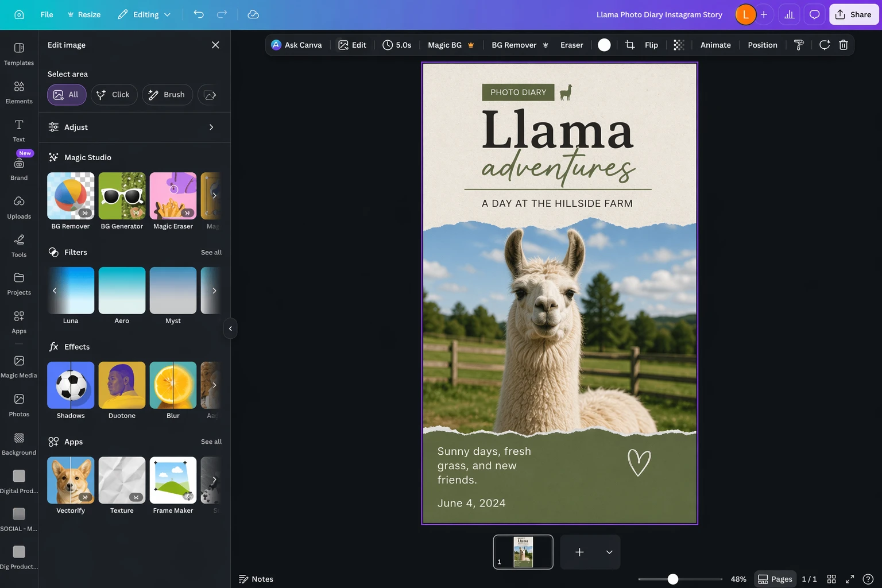The height and width of the screenshot is (588, 882).
Task: Open the Resize menu
Action: click(x=84, y=14)
